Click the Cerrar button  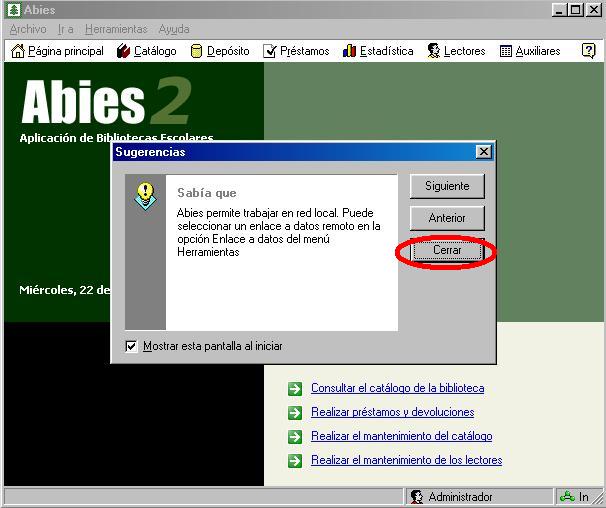447,251
